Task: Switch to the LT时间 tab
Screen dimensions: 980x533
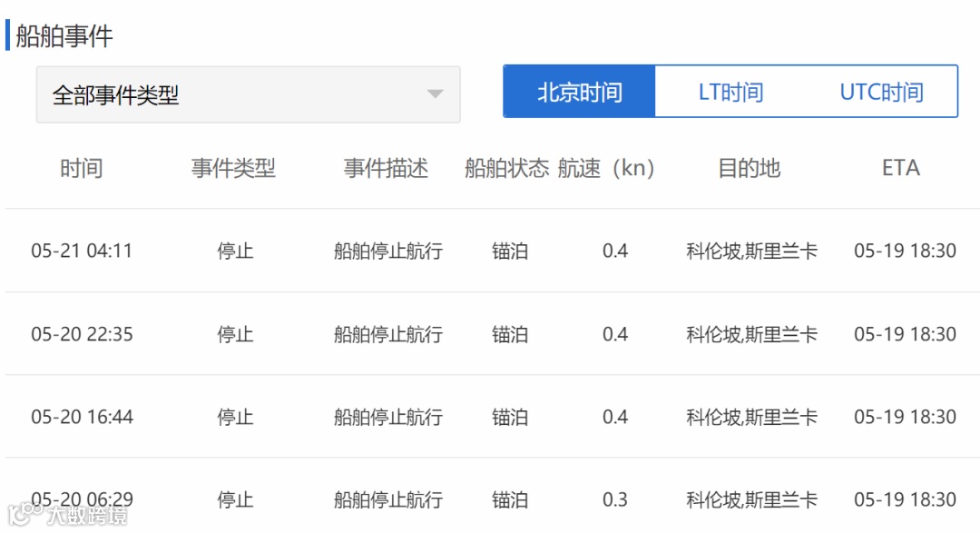Action: click(x=730, y=92)
